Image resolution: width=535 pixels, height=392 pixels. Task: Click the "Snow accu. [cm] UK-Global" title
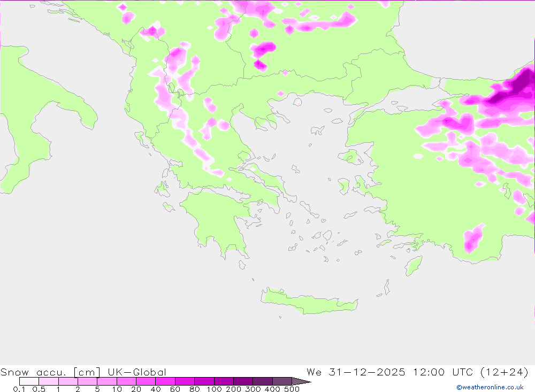83,372
